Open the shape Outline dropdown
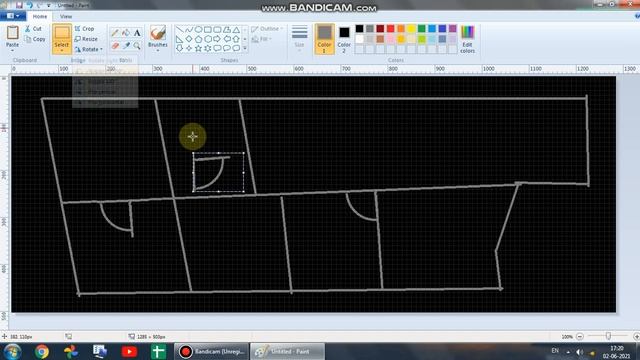This screenshot has height=360, width=640. pos(267,29)
